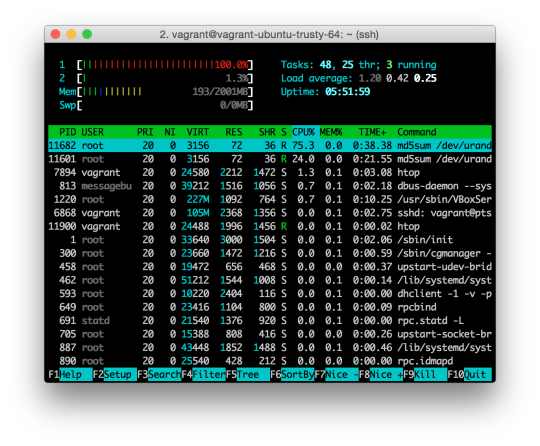Image resolution: width=540 pixels, height=446 pixels.
Task: Select the rpc.idmapd process 890 row
Action: pyautogui.click(x=270, y=361)
